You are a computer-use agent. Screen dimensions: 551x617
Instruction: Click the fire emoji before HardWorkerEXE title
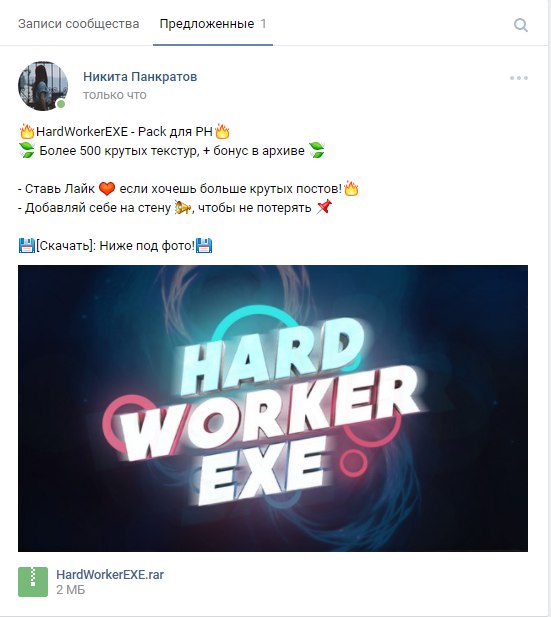click(x=27, y=131)
